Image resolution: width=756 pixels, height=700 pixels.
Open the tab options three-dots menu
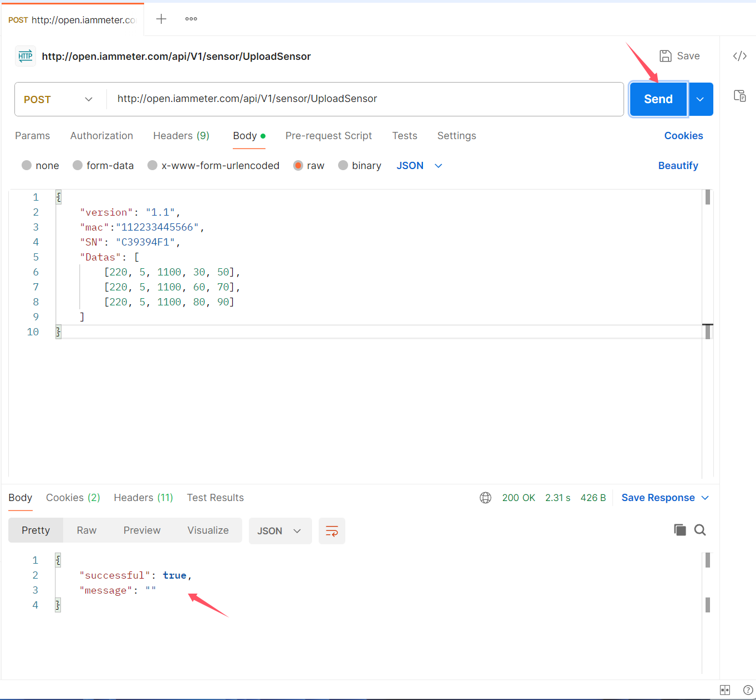(191, 19)
